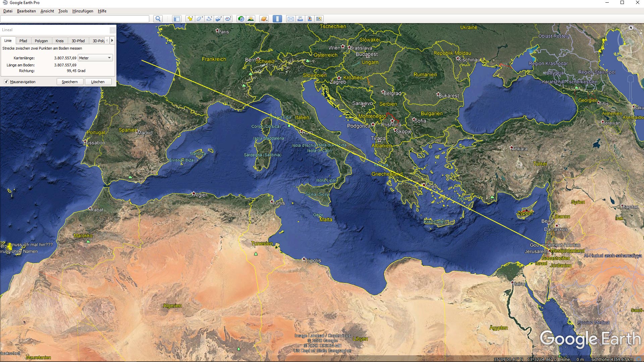Click the Bukarest city label
The width and height of the screenshot is (644, 362).
coord(449,96)
